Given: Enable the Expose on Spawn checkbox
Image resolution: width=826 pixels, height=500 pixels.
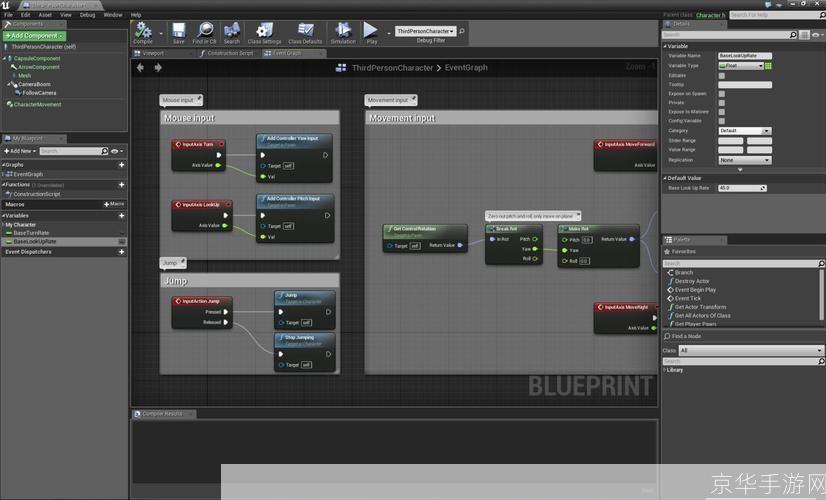Looking at the screenshot, I should [x=722, y=94].
